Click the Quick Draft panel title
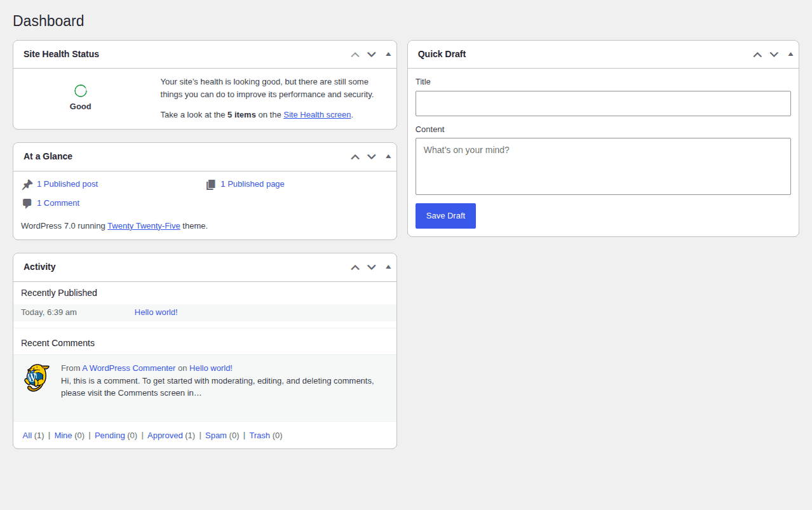 pos(442,54)
